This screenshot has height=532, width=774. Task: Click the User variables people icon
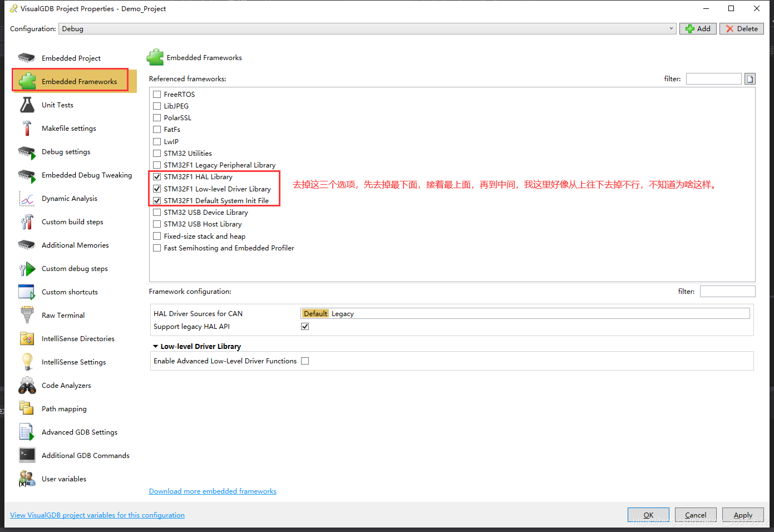27,479
